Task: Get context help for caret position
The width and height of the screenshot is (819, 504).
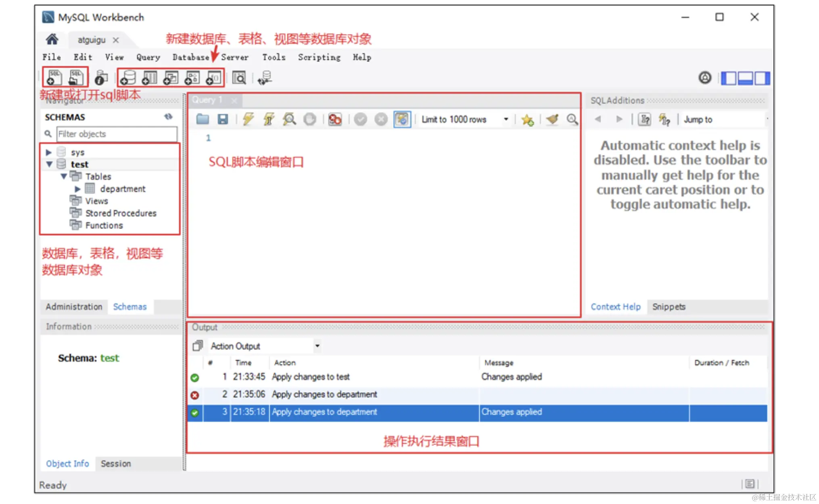Action: pyautogui.click(x=645, y=119)
